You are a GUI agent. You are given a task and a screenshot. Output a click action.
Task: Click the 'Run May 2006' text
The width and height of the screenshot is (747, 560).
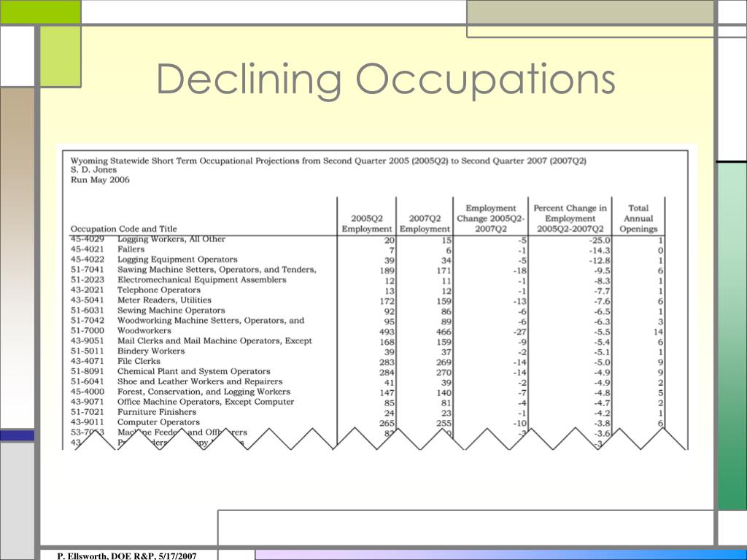coord(100,180)
